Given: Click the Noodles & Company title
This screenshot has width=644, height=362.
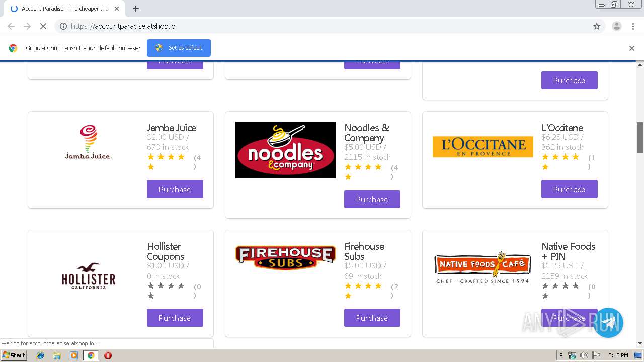Looking at the screenshot, I should [367, 133].
